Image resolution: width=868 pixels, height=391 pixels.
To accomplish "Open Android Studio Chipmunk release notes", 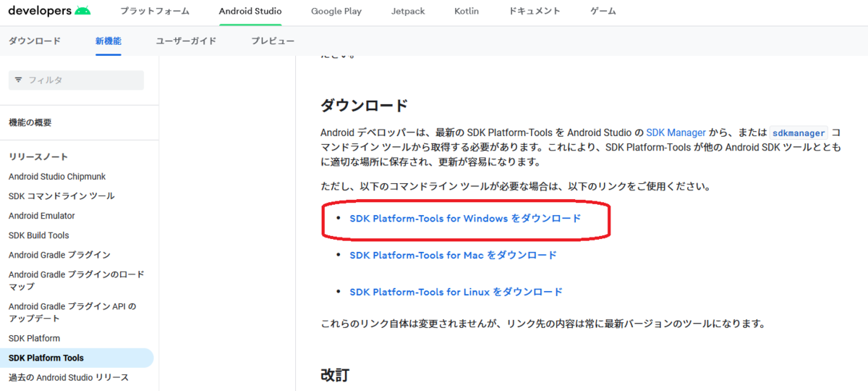I will point(57,177).
